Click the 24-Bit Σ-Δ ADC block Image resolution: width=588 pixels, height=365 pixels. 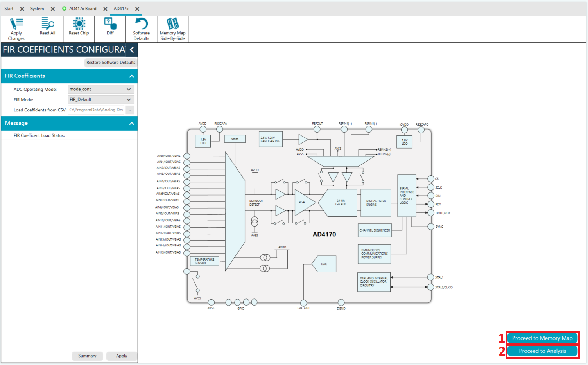(338, 203)
